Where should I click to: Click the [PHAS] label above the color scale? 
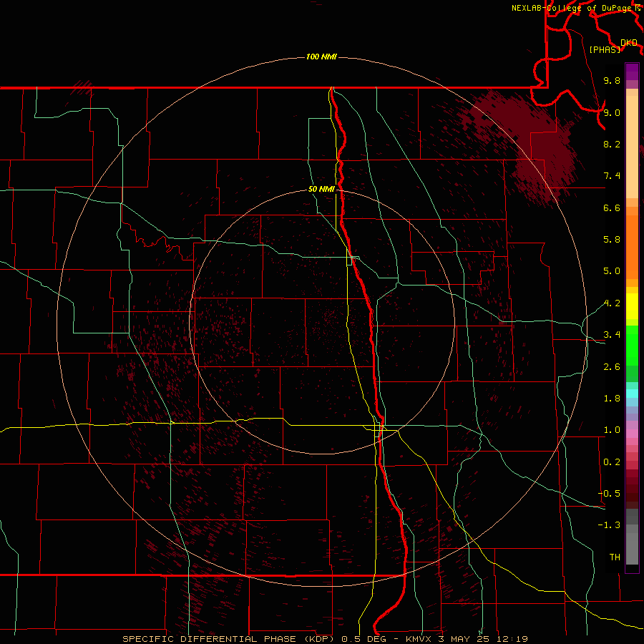point(605,49)
